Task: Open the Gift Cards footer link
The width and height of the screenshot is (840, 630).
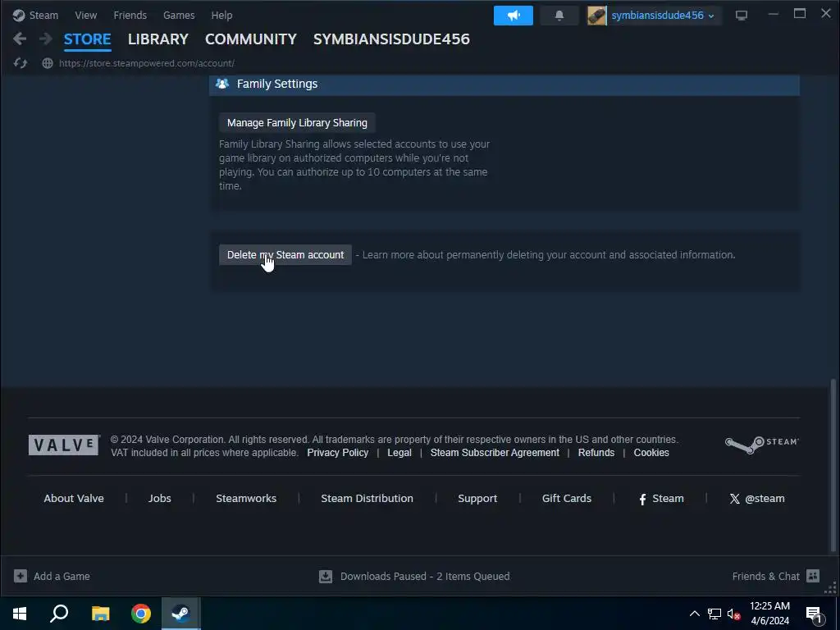Action: tap(567, 498)
